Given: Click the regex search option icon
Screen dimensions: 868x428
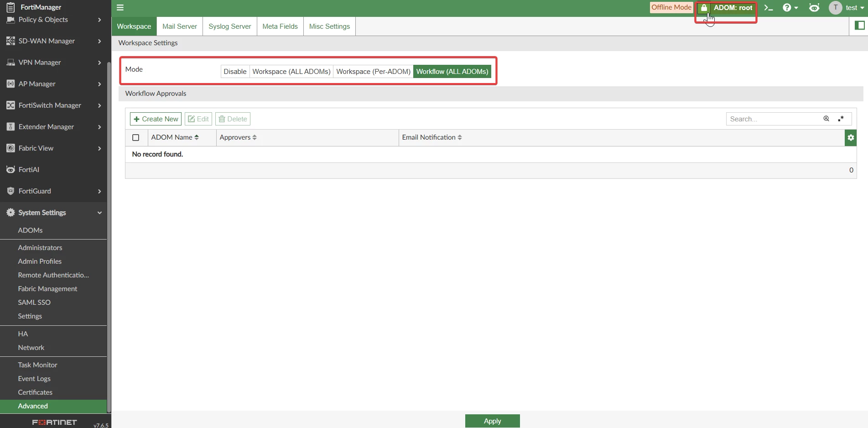Looking at the screenshot, I should click(x=841, y=119).
